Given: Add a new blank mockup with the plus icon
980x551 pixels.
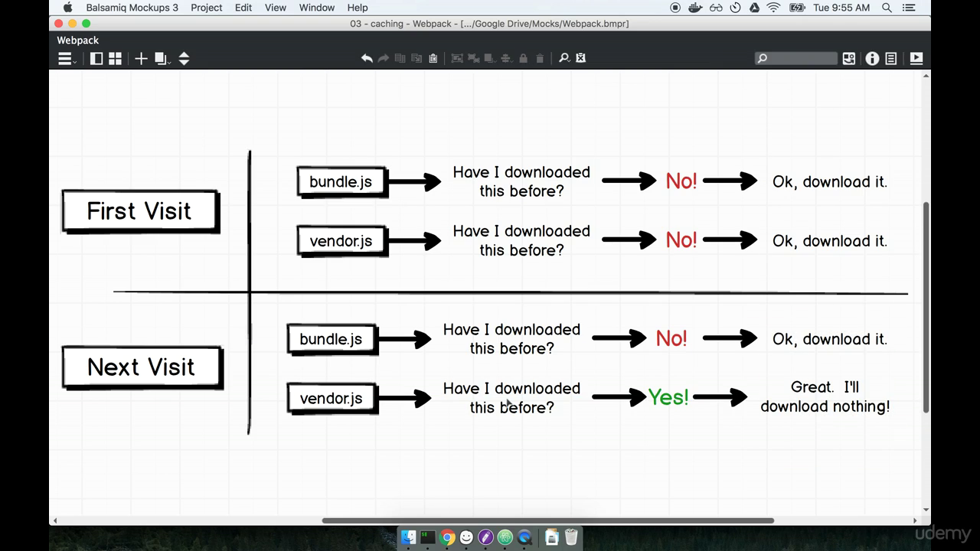Looking at the screenshot, I should point(141,58).
